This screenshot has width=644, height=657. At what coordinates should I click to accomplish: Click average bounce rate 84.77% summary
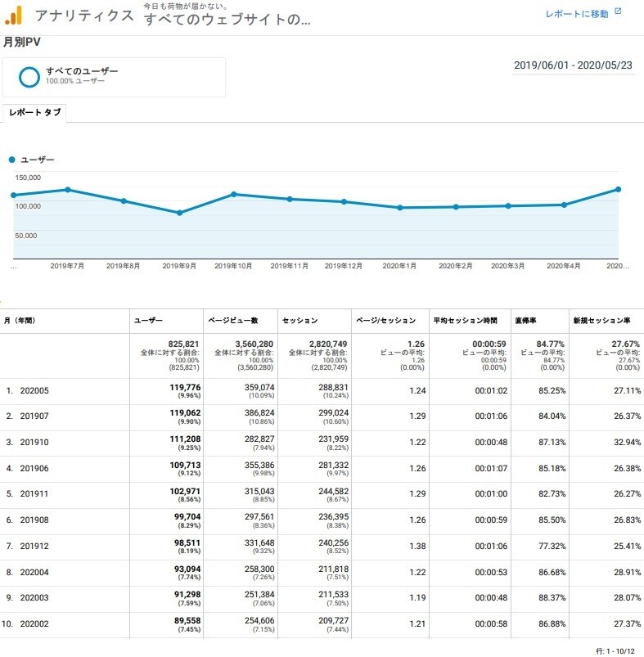(x=550, y=344)
